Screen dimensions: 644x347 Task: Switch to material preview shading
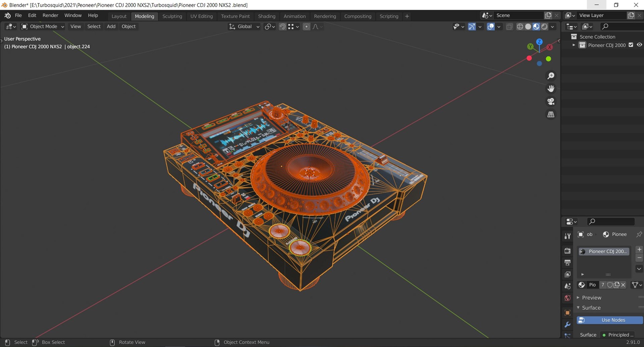point(536,26)
